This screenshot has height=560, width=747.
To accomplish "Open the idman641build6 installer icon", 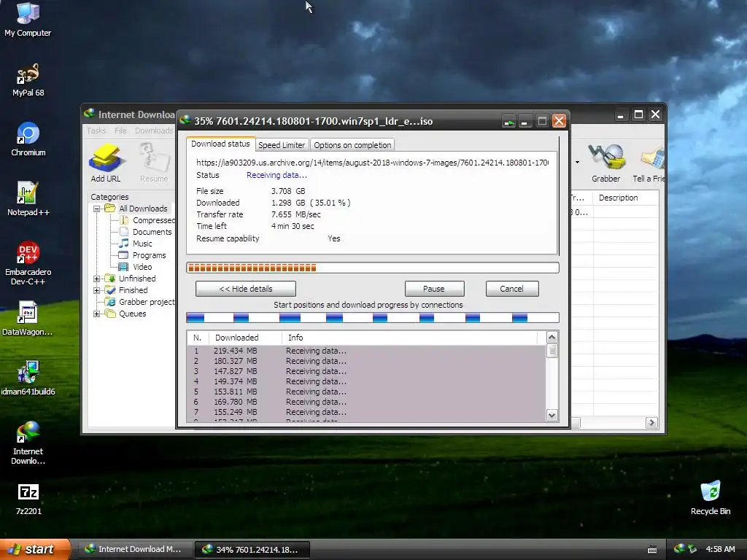I will (x=28, y=378).
